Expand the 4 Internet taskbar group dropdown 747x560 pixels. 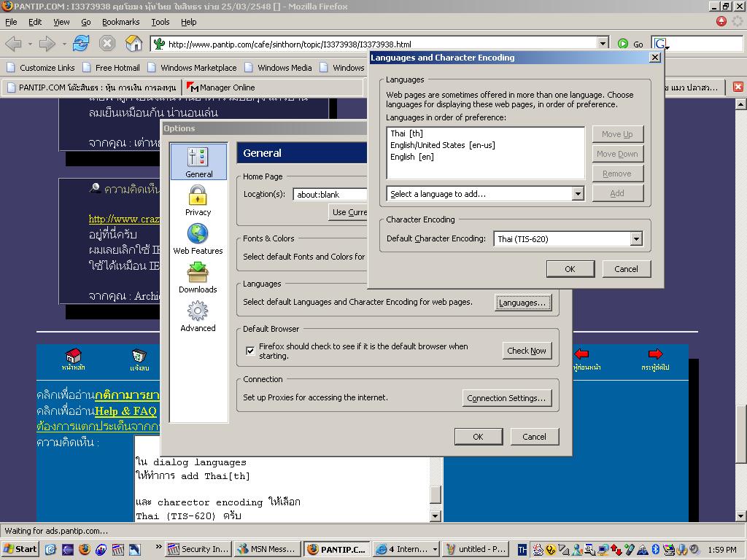(435, 550)
